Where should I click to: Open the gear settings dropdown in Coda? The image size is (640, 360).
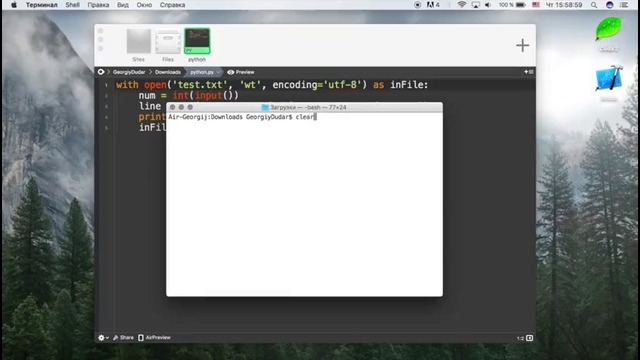point(103,338)
